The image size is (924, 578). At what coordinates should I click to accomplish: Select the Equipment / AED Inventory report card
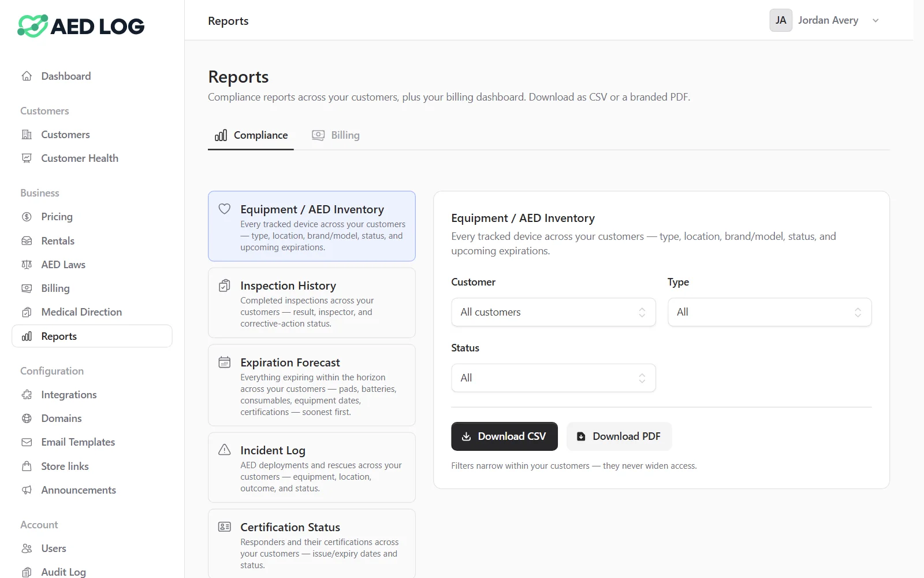[x=312, y=226]
